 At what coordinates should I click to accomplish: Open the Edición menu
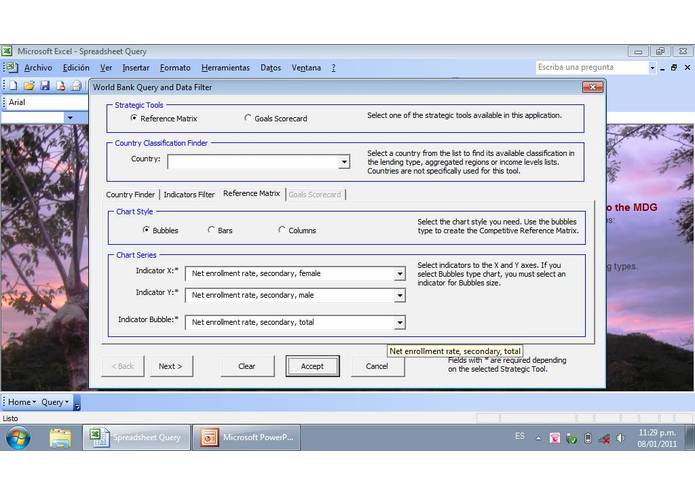(76, 68)
